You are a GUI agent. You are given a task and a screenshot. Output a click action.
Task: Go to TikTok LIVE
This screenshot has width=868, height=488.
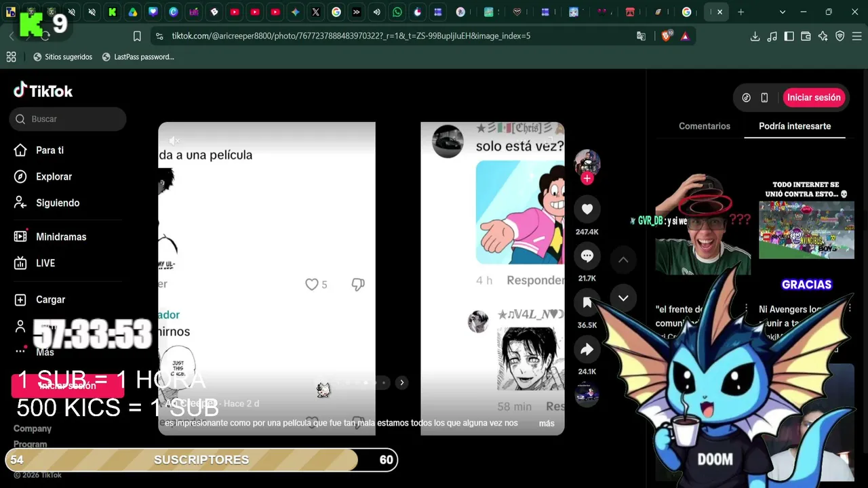45,264
